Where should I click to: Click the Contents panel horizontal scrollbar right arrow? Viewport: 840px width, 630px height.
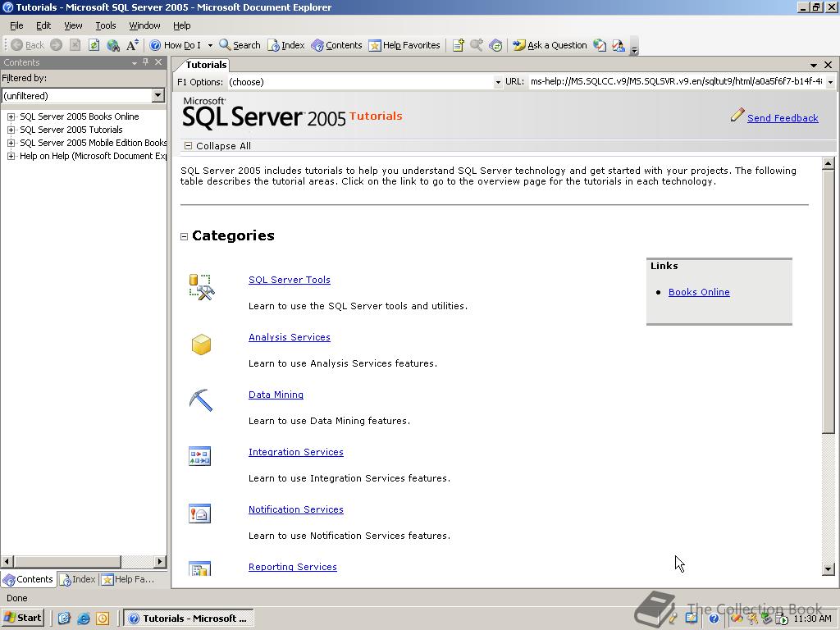[160, 561]
